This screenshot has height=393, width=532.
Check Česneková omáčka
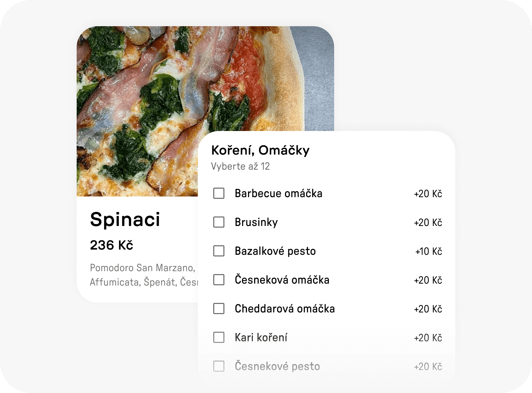click(x=219, y=280)
